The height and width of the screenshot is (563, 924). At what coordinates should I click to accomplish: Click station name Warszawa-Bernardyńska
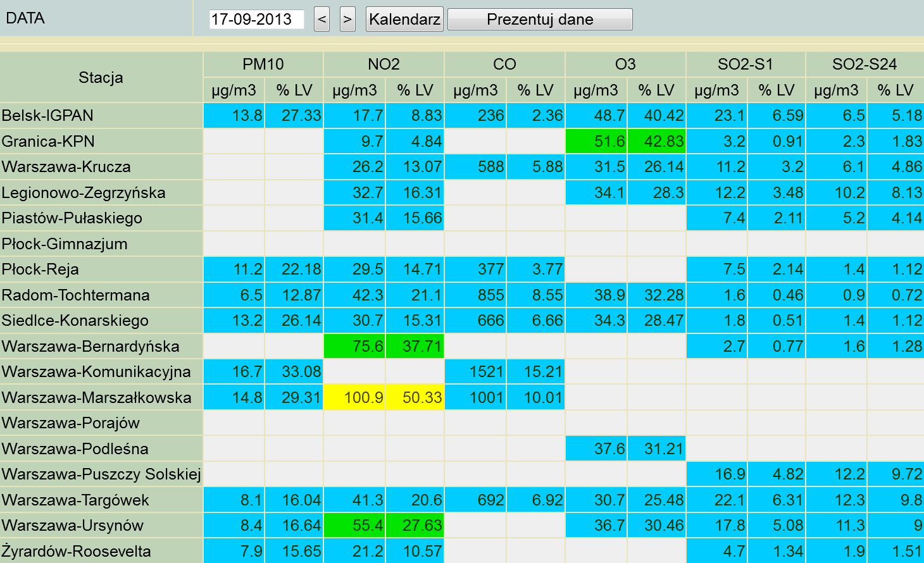pos(91,346)
